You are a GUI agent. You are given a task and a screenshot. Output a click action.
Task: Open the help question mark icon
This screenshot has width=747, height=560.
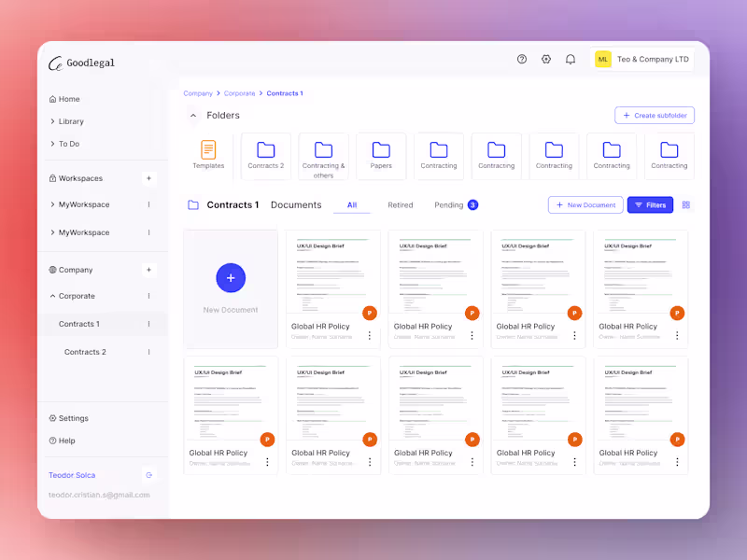point(521,59)
